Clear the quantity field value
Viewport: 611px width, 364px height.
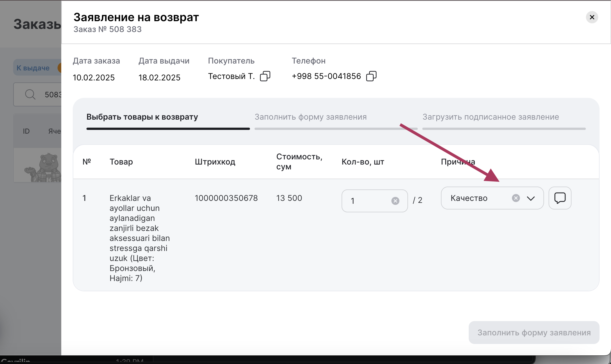tap(395, 201)
